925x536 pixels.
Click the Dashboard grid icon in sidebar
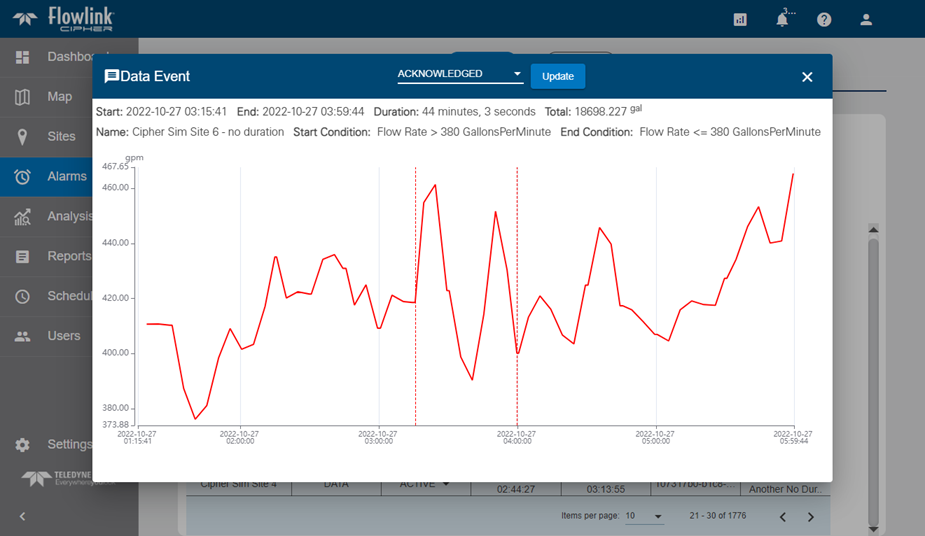(23, 57)
